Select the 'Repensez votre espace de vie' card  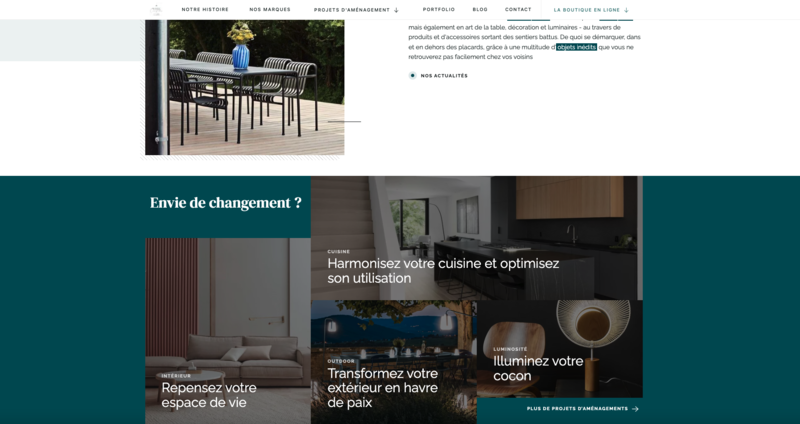click(228, 331)
